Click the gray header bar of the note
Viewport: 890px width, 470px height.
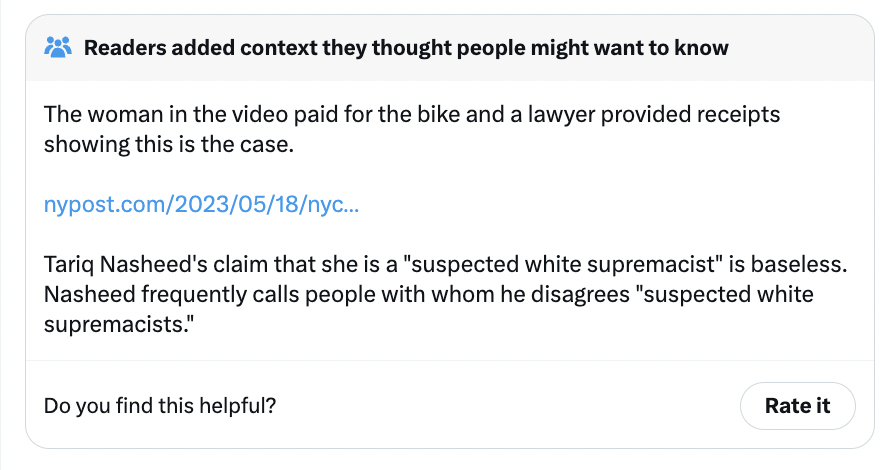(450, 48)
